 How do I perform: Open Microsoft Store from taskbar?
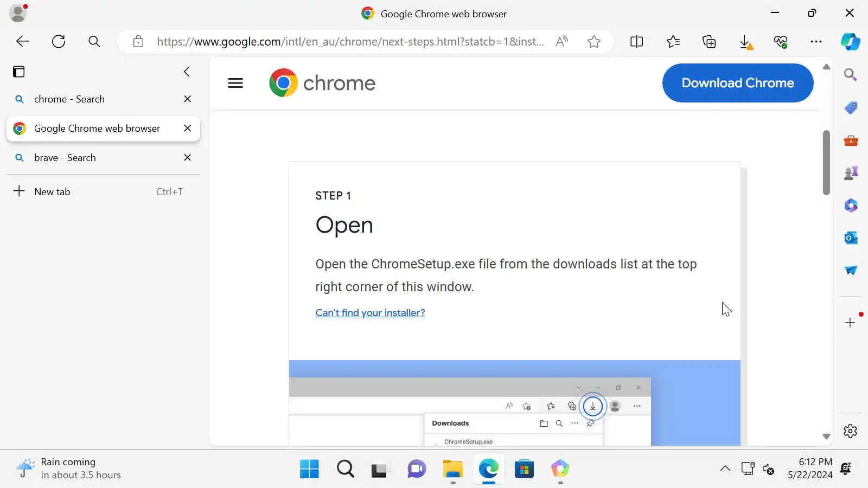pos(524,469)
